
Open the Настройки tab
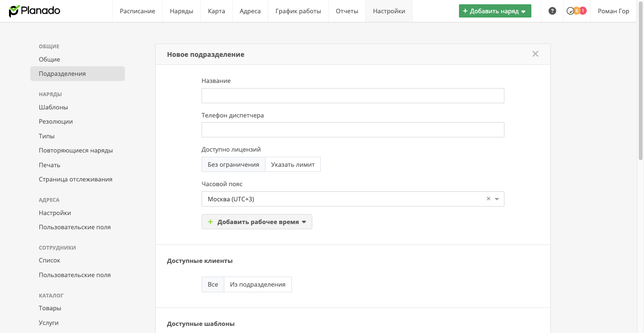click(389, 11)
